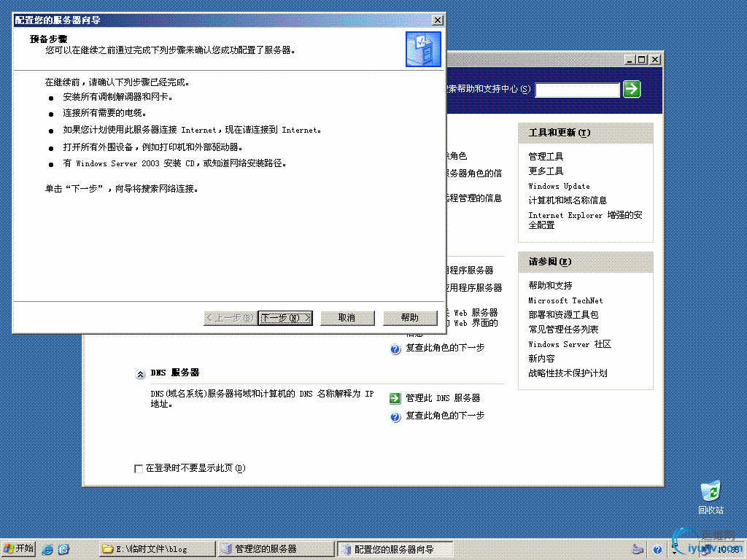This screenshot has width=747, height=560.
Task: Open 常见管理任务列表 link
Action: point(564,330)
